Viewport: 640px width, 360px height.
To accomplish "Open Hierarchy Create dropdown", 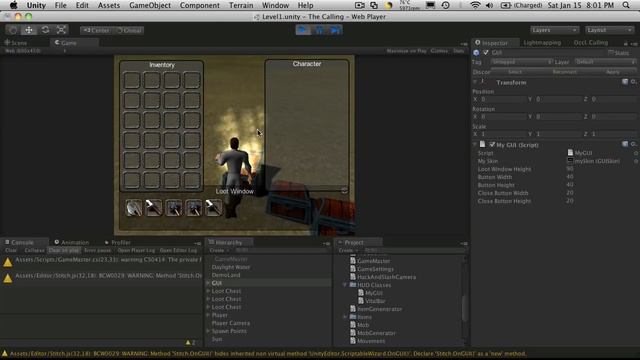I will pyautogui.click(x=219, y=250).
